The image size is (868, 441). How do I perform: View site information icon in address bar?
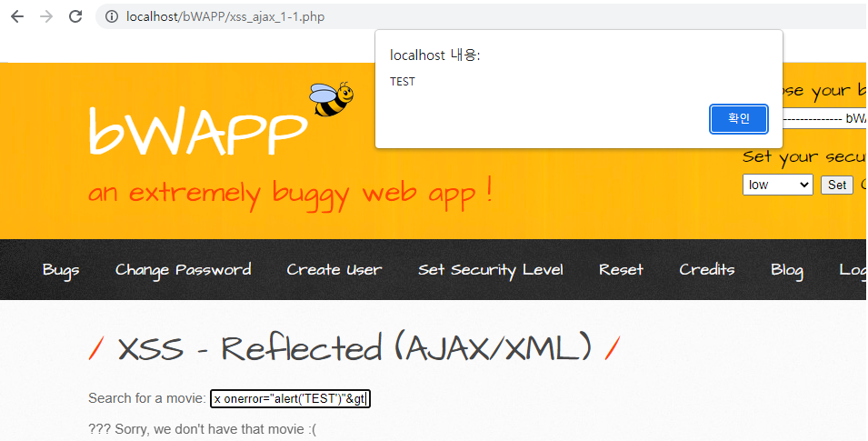point(112,16)
